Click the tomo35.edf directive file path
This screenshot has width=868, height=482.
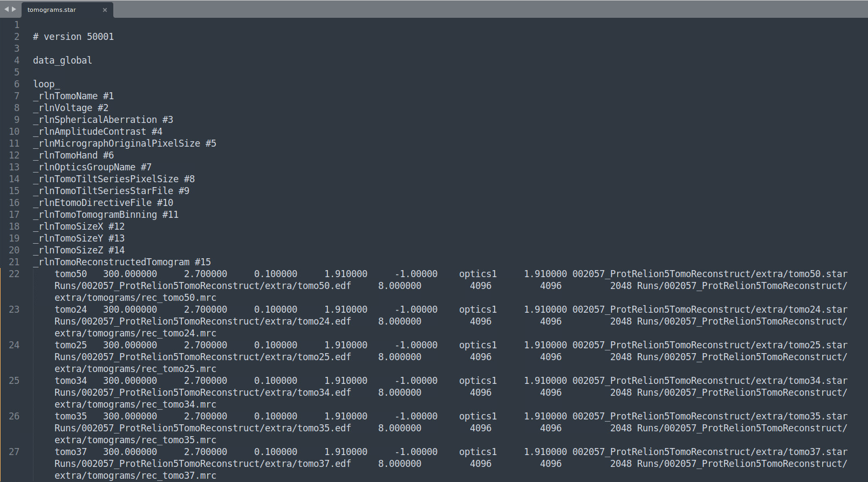coord(203,428)
